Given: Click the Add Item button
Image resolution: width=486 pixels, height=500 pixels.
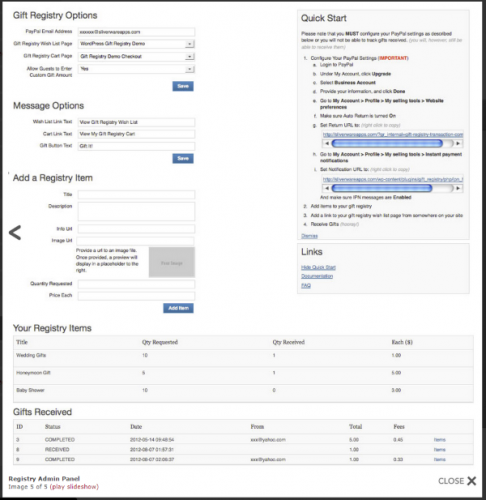Looking at the screenshot, I should pyautogui.click(x=178, y=308).
